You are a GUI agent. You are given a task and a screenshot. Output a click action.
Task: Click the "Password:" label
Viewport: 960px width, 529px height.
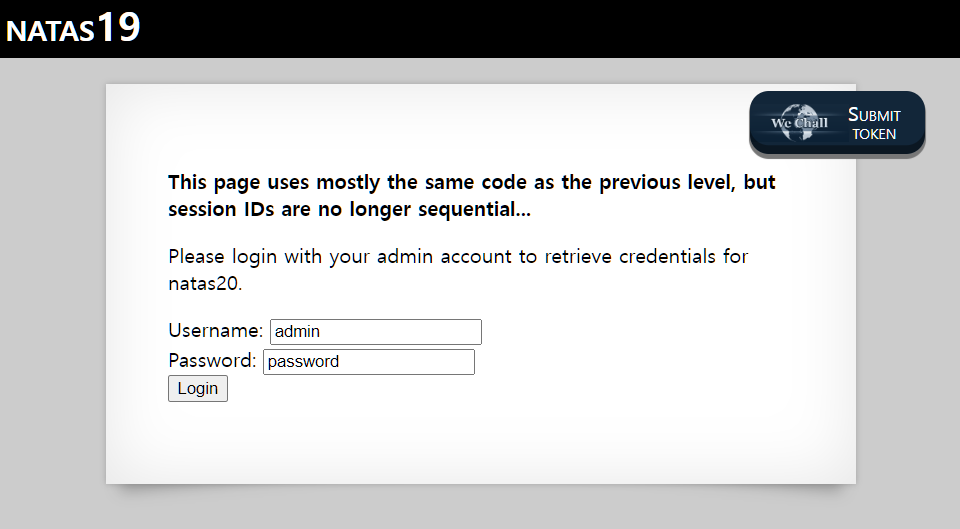tap(212, 361)
